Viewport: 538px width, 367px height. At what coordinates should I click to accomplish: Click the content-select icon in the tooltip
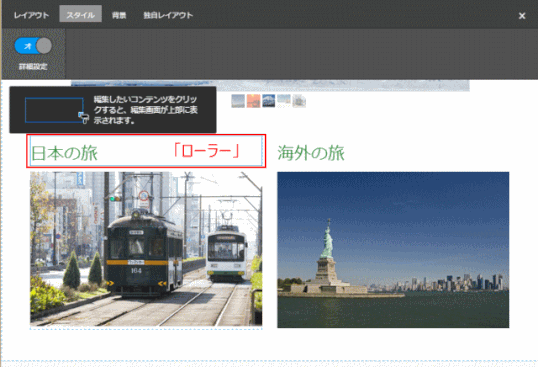pyautogui.click(x=57, y=110)
